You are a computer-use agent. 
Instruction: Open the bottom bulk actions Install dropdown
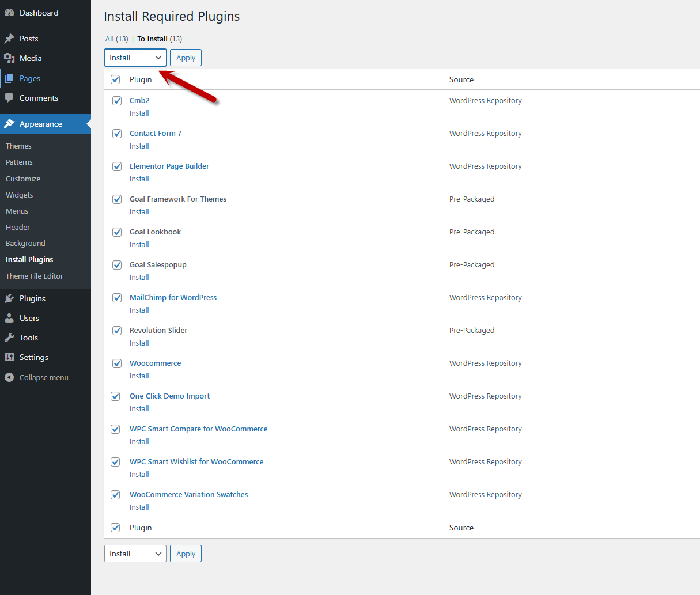[x=135, y=554]
